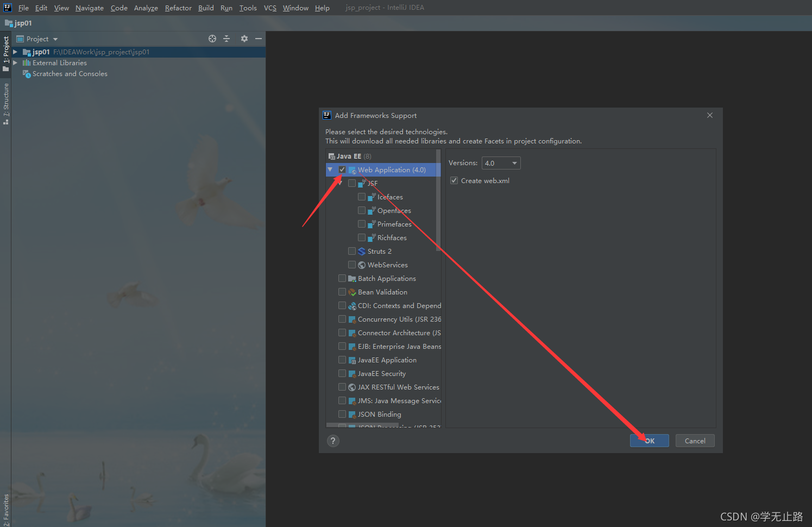Open the Versions dropdown showing 4.0
The width and height of the screenshot is (812, 527).
pyautogui.click(x=501, y=163)
